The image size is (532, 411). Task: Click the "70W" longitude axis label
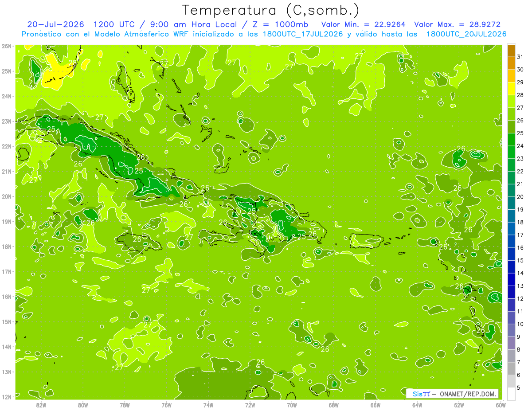click(x=292, y=405)
